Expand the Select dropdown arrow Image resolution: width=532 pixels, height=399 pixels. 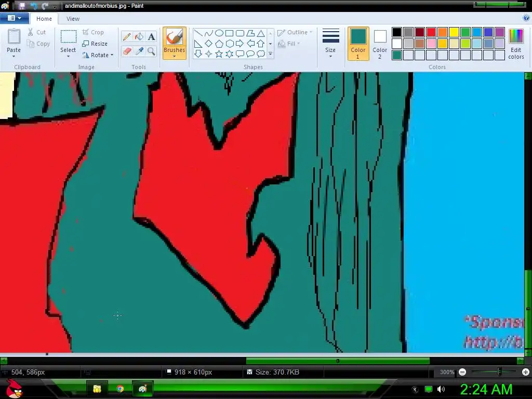68,56
